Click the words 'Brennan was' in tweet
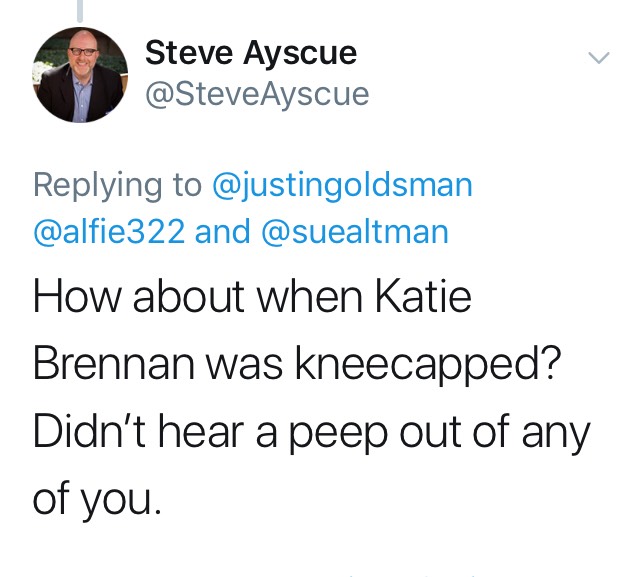 [146, 364]
